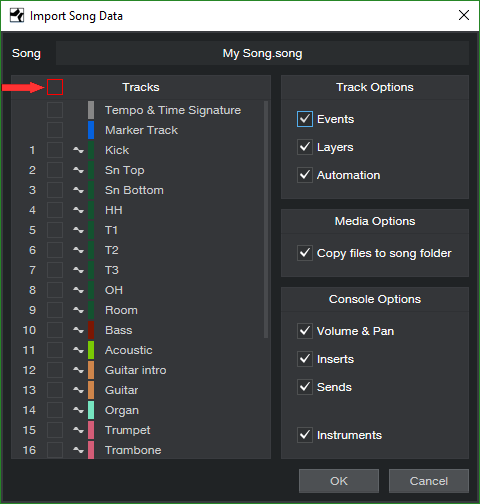480x504 pixels.
Task: Uncheck the Instruments console option
Action: pyautogui.click(x=305, y=435)
